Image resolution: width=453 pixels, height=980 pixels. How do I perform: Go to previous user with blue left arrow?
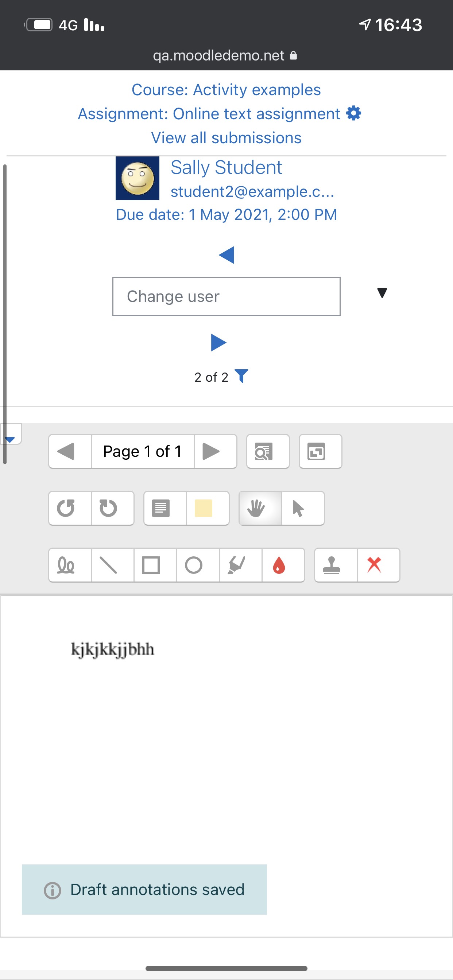[x=226, y=255]
